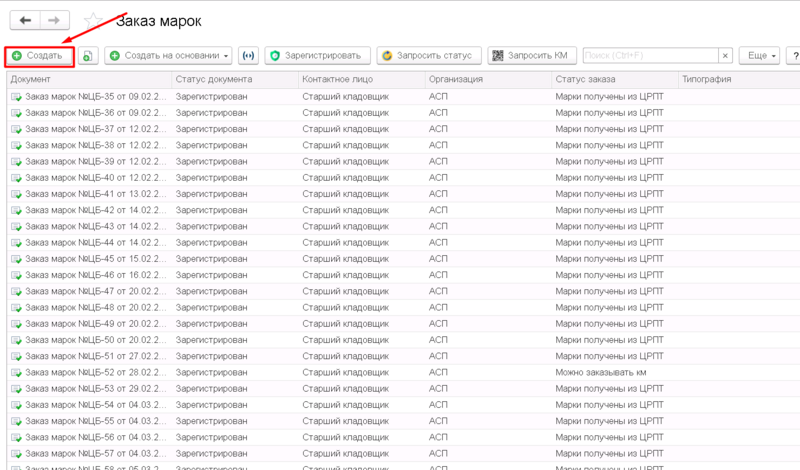Click document icon of row №ЦБ-55
The width and height of the screenshot is (800, 470).
16,422
